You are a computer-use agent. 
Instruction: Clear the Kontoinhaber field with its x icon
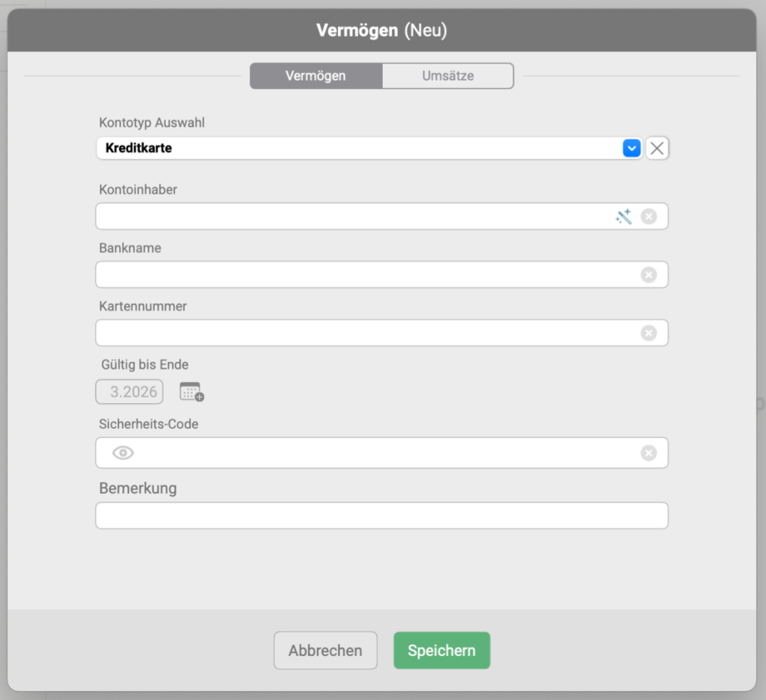tap(649, 217)
